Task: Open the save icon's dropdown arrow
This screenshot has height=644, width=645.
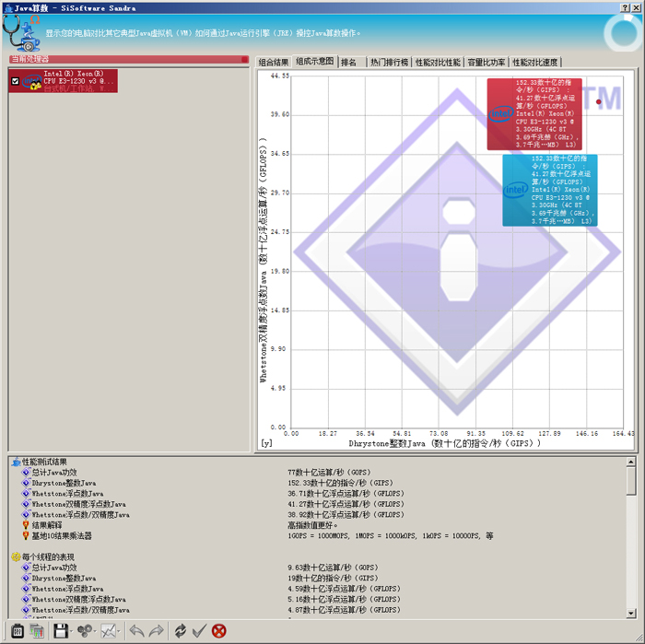Action: [71, 631]
